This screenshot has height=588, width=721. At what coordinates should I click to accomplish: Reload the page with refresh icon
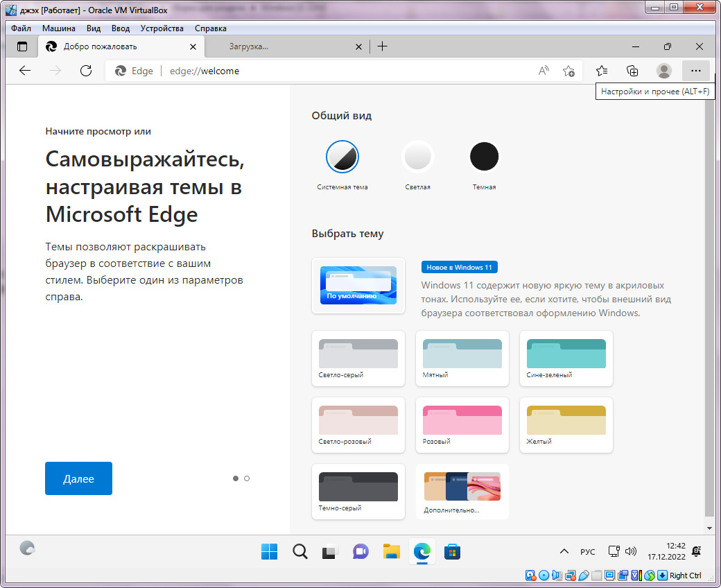86,71
